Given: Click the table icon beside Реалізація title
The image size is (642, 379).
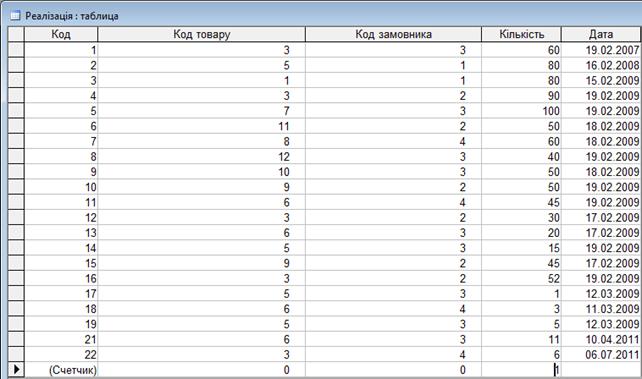Looking at the screenshot, I should (x=15, y=16).
